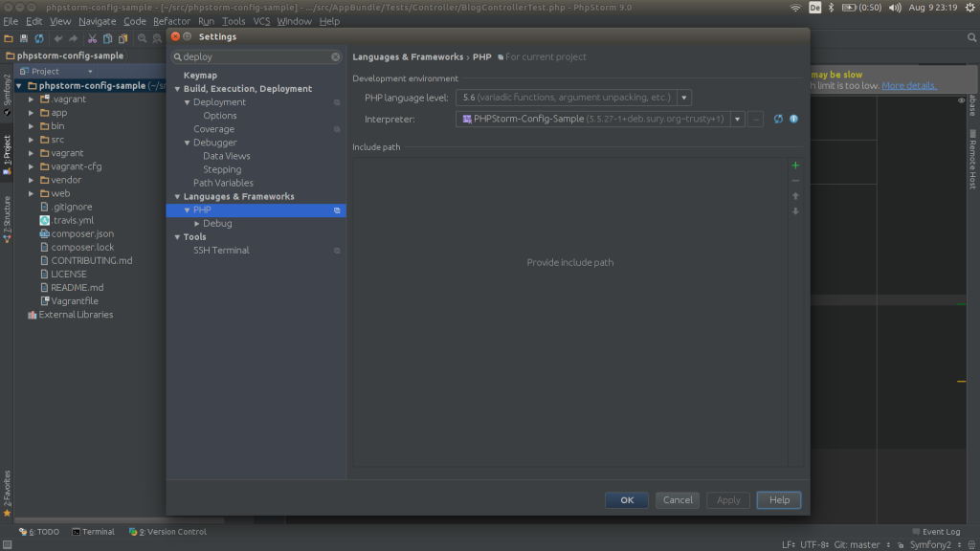Open the 9: Version Control tab
The height and width of the screenshot is (551, 980).
[x=167, y=532]
